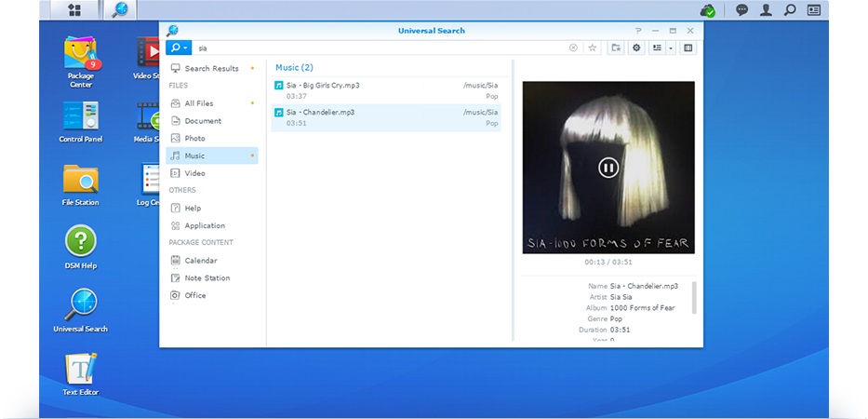Click the /music/Sia path of Big Girls Cry
Image resolution: width=868 pixels, height=419 pixels.
pyautogui.click(x=480, y=86)
